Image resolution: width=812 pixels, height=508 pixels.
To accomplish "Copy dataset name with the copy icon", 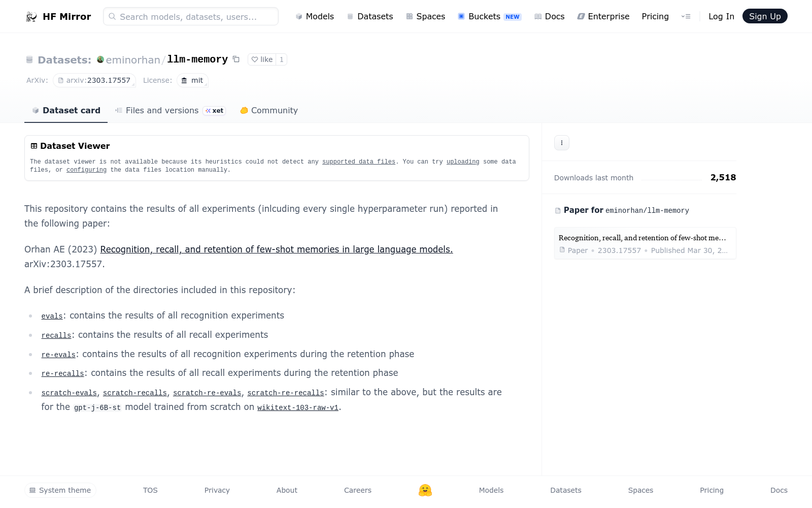I will coord(236,59).
